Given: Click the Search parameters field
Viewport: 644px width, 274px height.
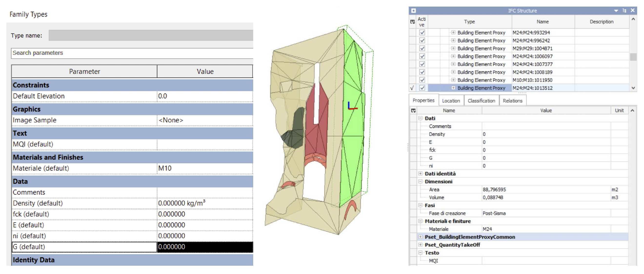Looking at the screenshot, I should pyautogui.click(x=132, y=53).
